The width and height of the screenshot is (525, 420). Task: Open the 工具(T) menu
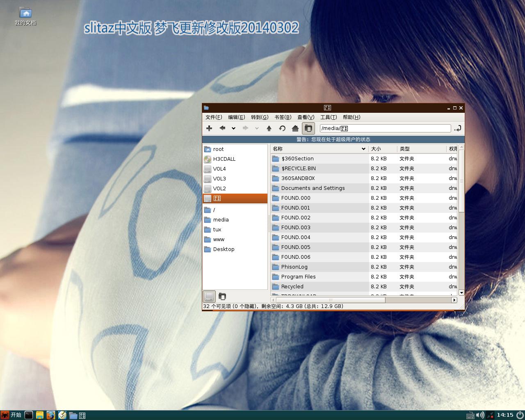[x=329, y=117]
